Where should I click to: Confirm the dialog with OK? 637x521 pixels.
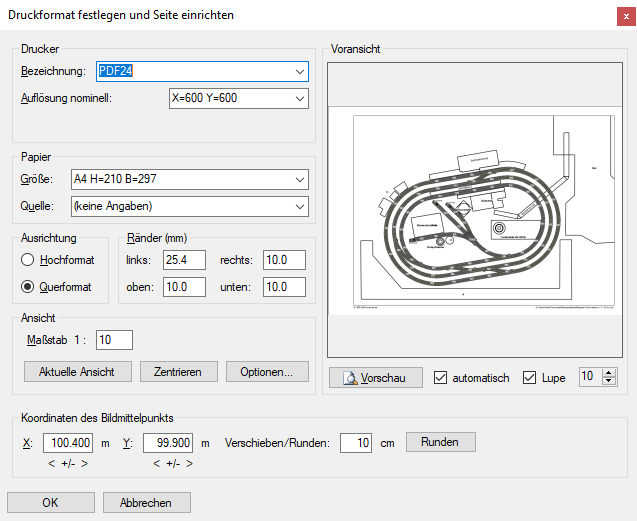pos(51,503)
